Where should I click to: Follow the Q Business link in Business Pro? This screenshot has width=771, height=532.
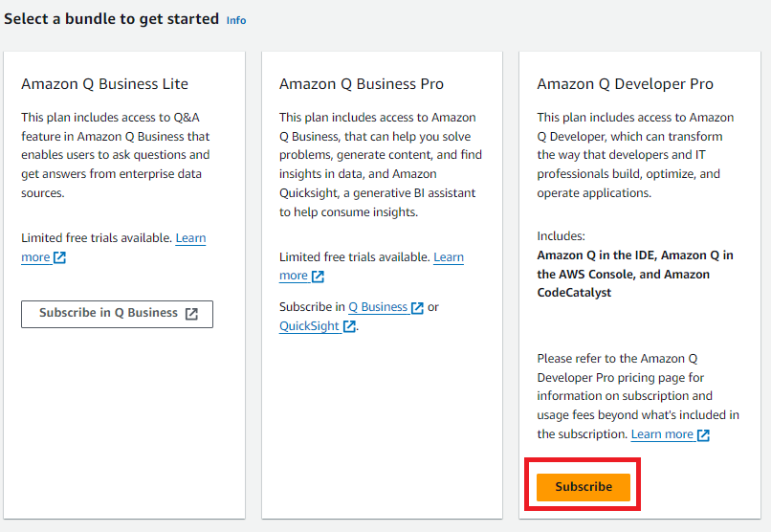[378, 307]
